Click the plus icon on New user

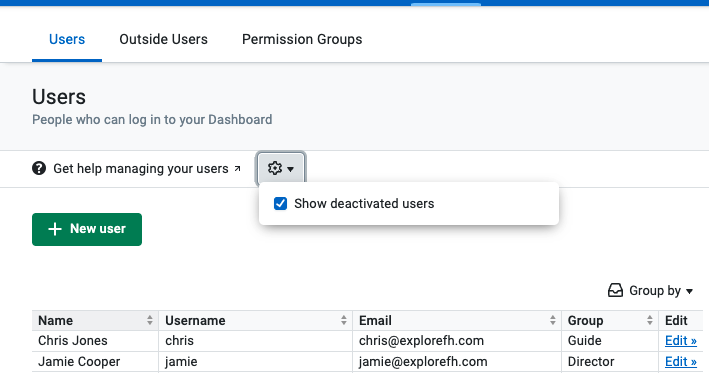(55, 229)
